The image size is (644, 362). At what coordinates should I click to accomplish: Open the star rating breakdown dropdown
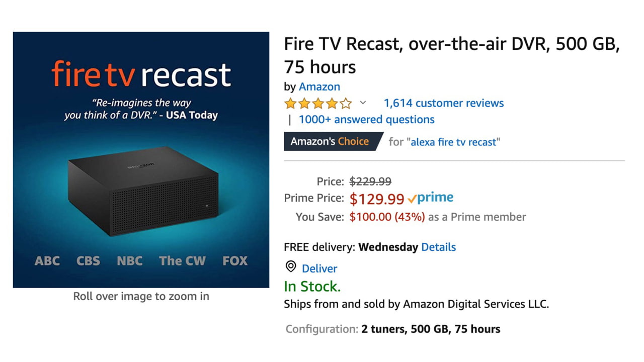tap(363, 103)
